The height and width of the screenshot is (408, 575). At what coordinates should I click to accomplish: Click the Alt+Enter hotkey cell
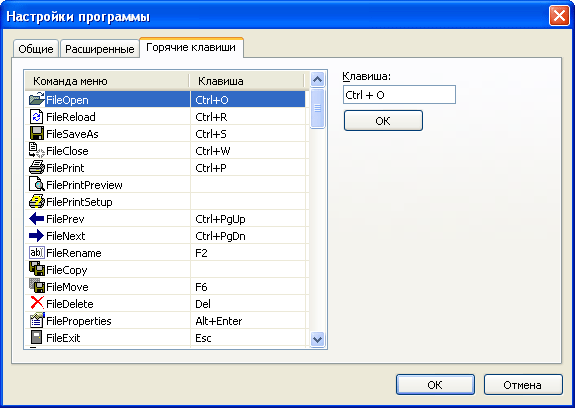coord(248,321)
